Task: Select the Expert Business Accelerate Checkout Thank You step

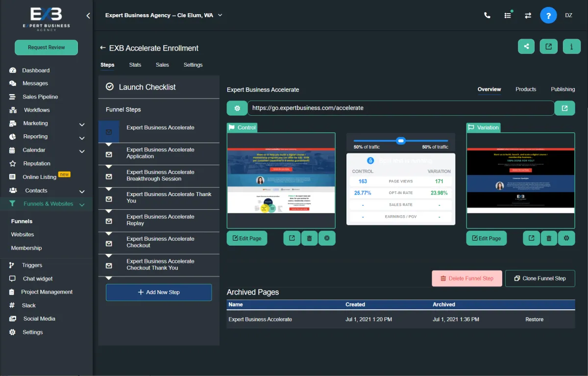Action: (159, 265)
